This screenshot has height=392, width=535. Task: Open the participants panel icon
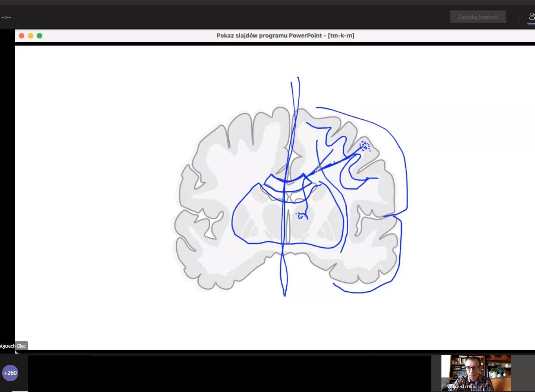point(532,17)
